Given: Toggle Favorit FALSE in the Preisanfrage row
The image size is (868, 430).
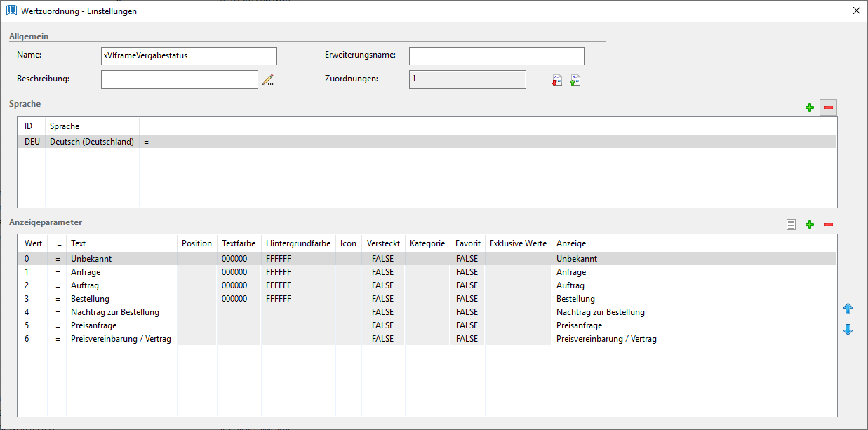Looking at the screenshot, I should (467, 325).
